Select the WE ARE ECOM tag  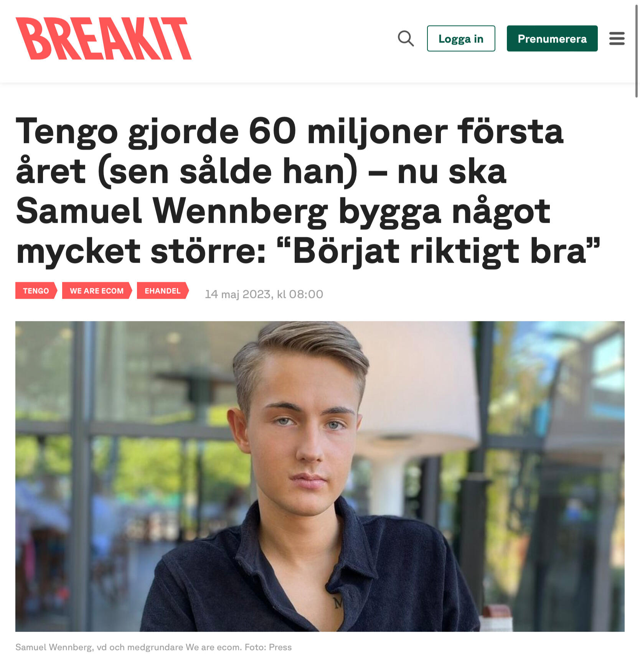[97, 290]
